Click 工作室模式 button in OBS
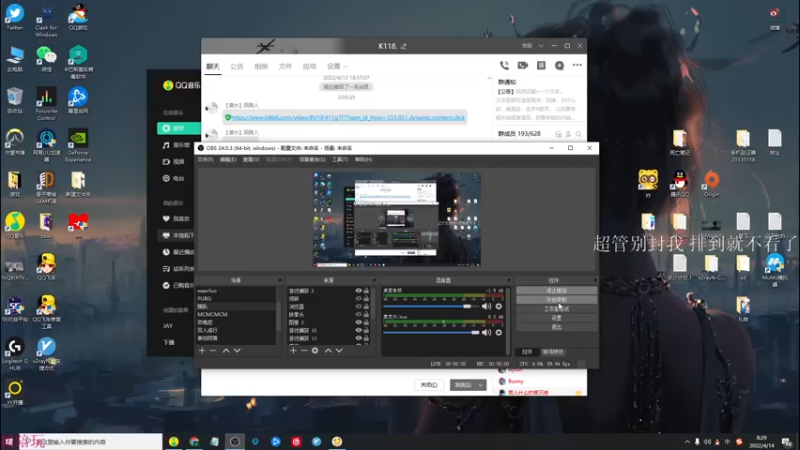800x450 pixels. point(556,309)
